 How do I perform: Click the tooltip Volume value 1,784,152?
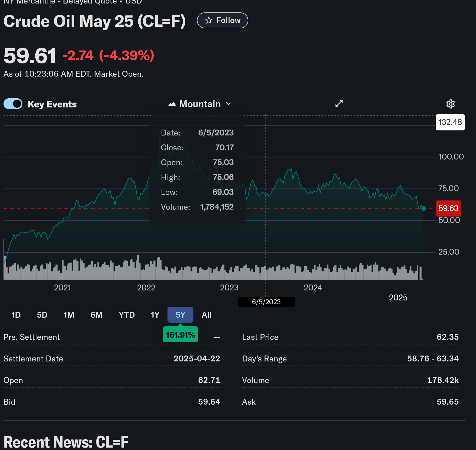click(217, 207)
